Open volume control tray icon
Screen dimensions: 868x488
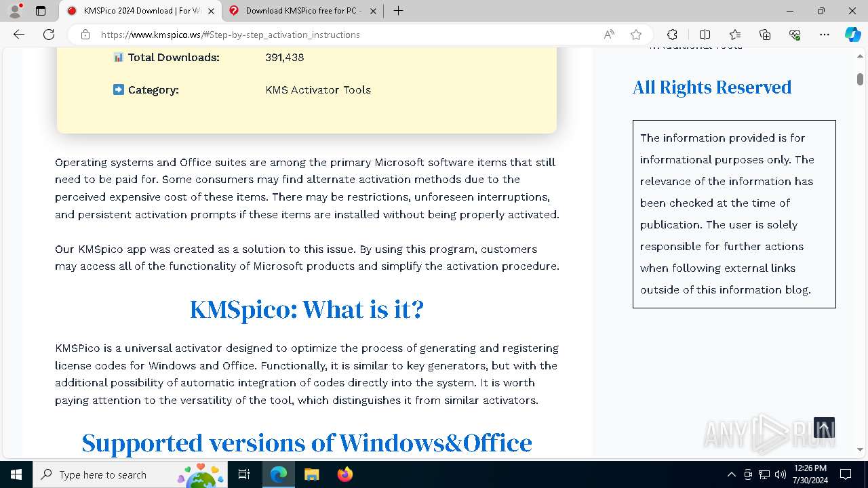pos(781,474)
